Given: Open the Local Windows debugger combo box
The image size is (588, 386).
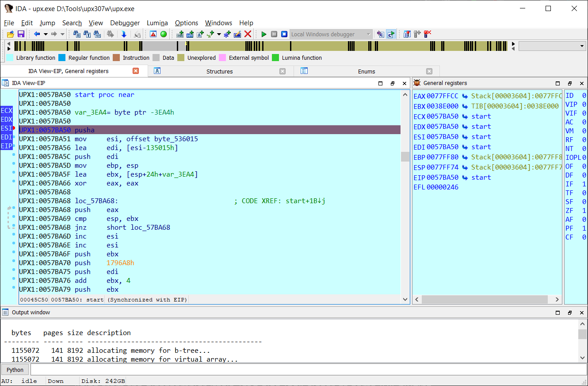Looking at the screenshot, I should pyautogui.click(x=331, y=34).
